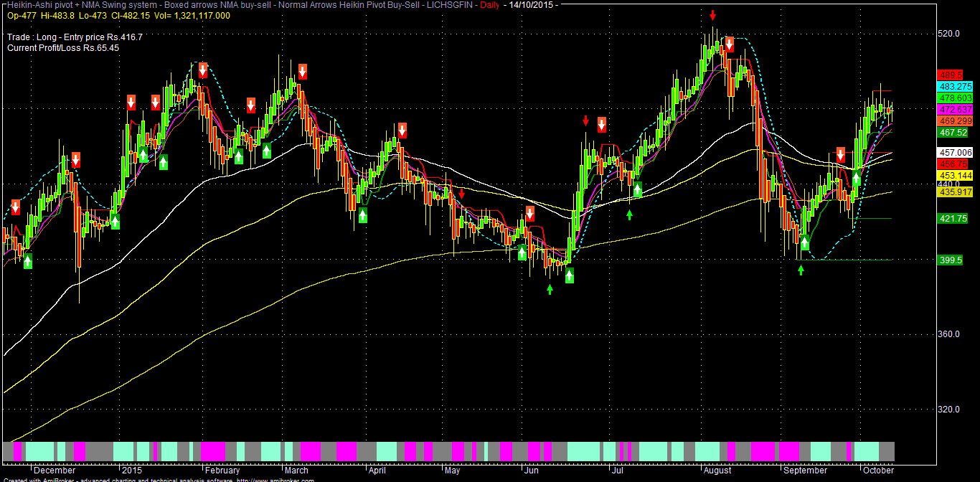Click the October label on the time axis

pyautogui.click(x=879, y=471)
